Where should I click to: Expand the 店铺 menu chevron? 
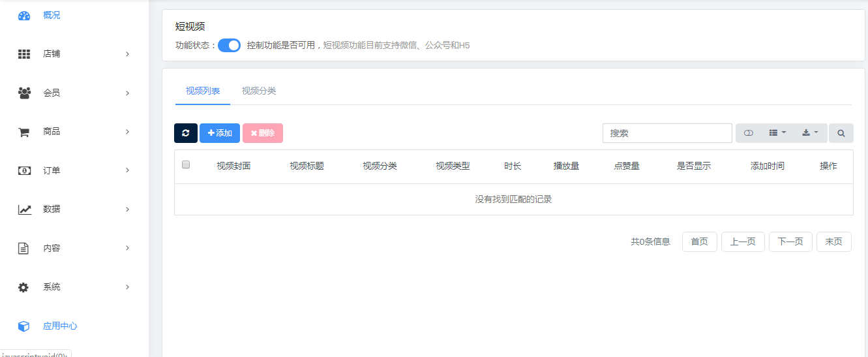coord(127,54)
